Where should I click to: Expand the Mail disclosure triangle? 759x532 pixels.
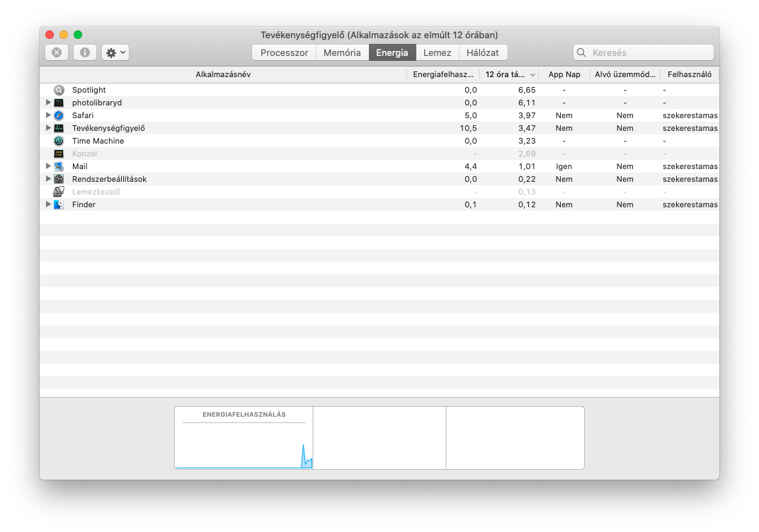coord(48,166)
